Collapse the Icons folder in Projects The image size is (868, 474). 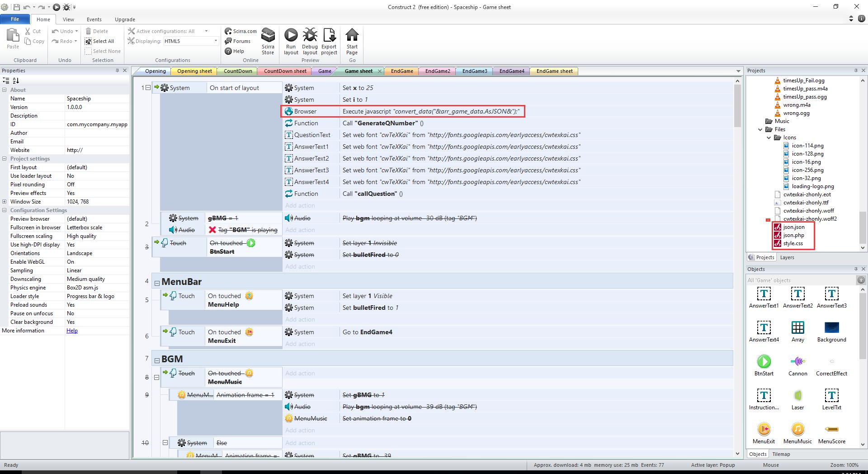pos(769,137)
